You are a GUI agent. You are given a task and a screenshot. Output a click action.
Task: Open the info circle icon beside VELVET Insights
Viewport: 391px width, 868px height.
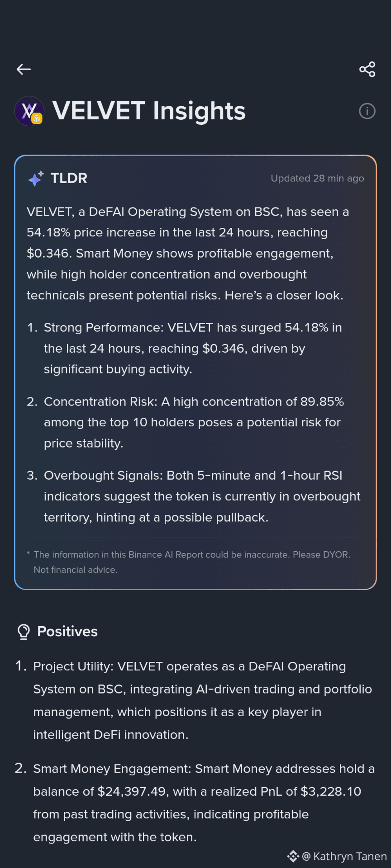click(x=367, y=111)
